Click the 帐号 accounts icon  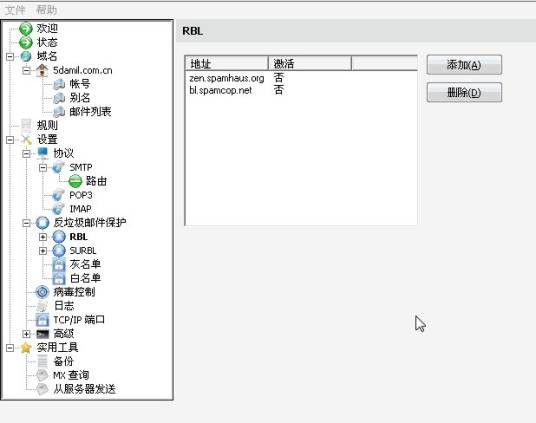click(x=59, y=84)
